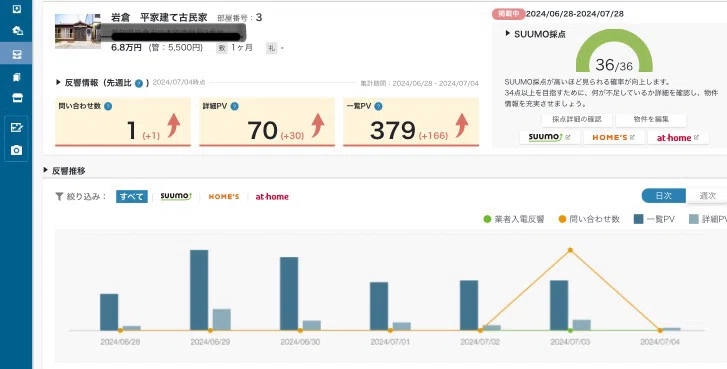Viewport: 727px width, 369px height.
Task: Click the sidebar house search icon
Action: tap(17, 31)
